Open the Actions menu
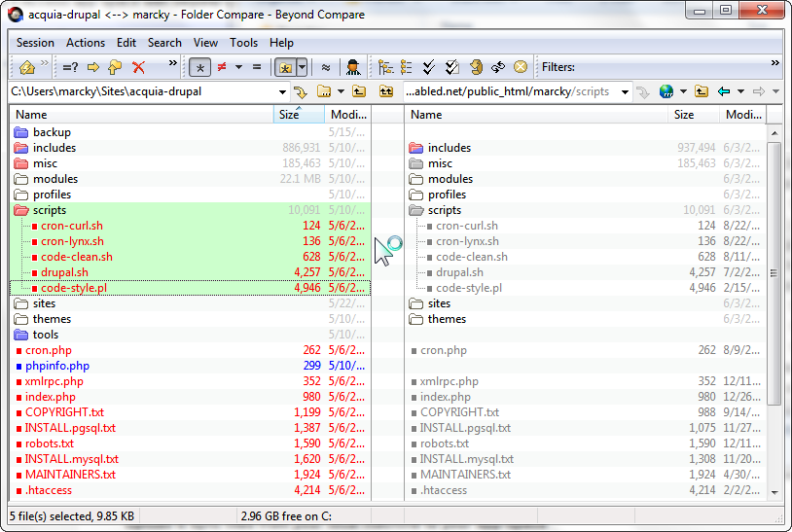The image size is (792, 532). point(86,43)
